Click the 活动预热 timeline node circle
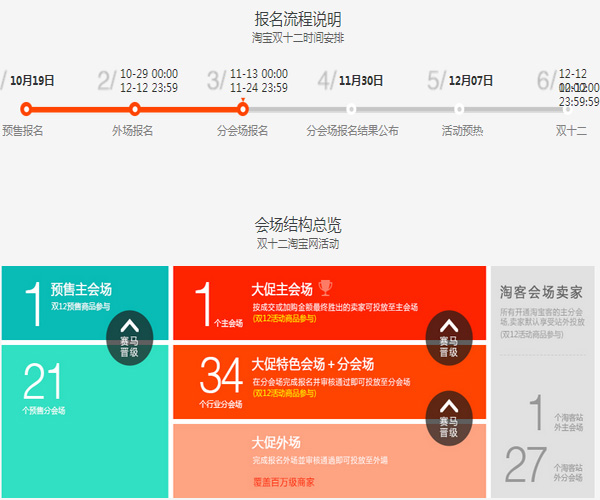 (459, 109)
